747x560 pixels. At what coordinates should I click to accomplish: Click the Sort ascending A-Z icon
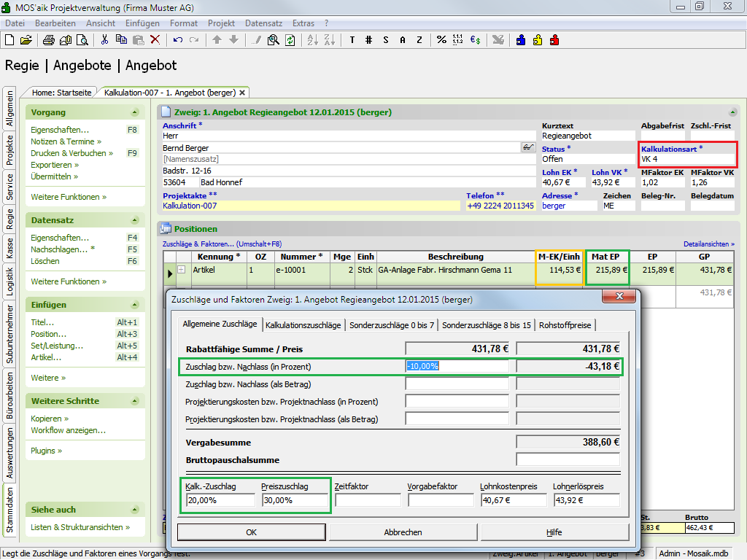point(311,40)
